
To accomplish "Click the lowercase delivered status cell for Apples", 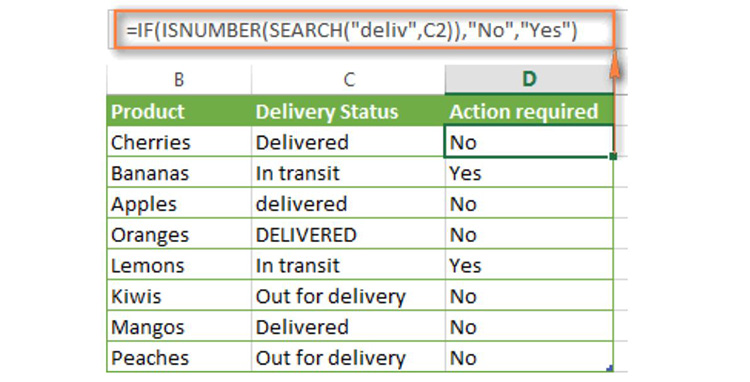I will 348,204.
